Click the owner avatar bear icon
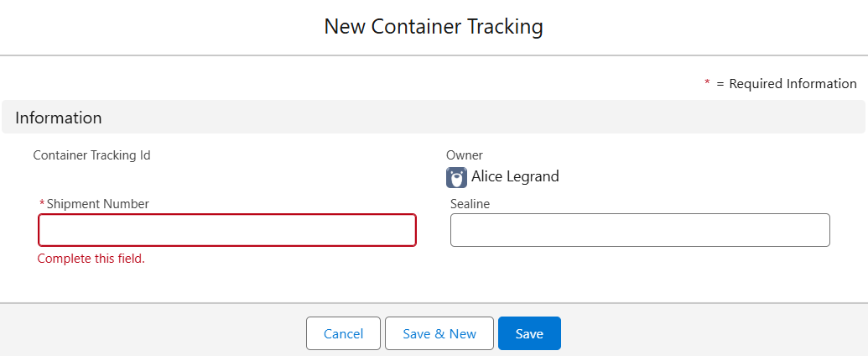The width and height of the screenshot is (868, 356). [x=456, y=177]
